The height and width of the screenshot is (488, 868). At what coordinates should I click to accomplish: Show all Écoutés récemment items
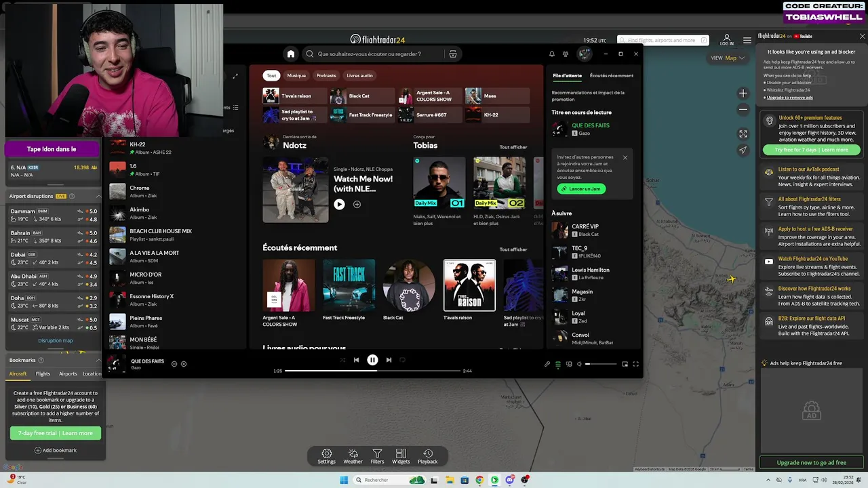click(x=513, y=249)
